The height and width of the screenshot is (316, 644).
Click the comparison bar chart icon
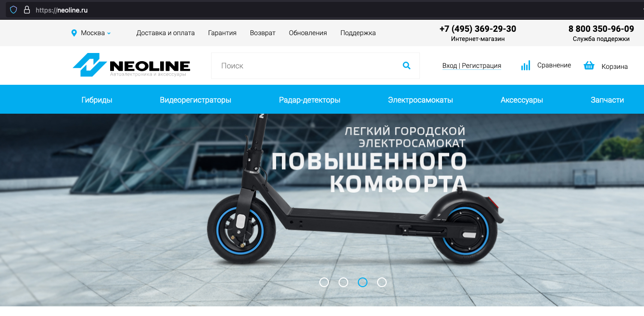click(525, 66)
